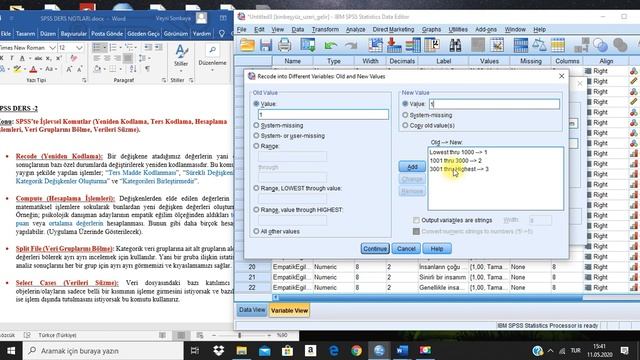Increase font size icon in Word

pyautogui.click(x=69, y=69)
